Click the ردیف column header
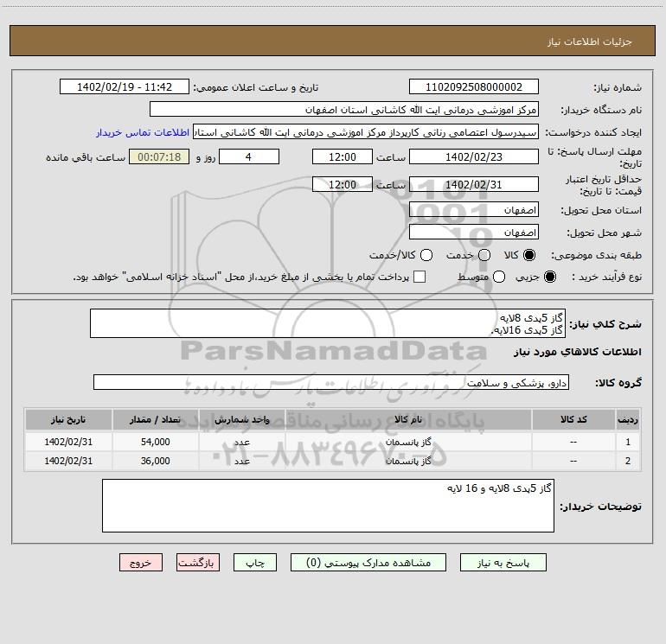 click(x=627, y=419)
